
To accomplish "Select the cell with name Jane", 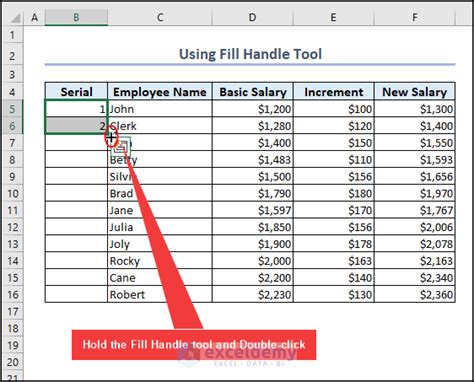I will pos(160,210).
